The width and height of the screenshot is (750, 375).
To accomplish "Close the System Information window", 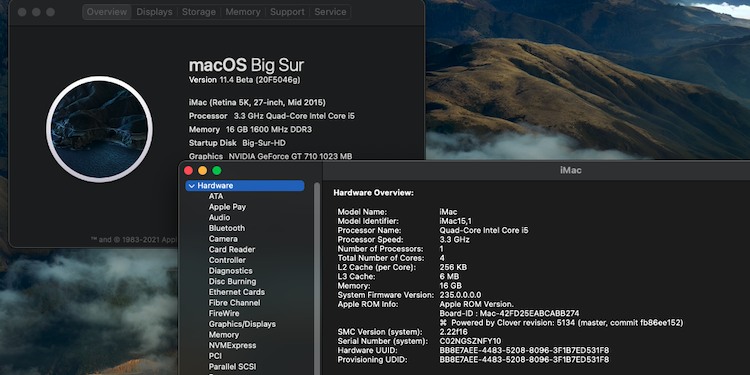I will point(188,170).
